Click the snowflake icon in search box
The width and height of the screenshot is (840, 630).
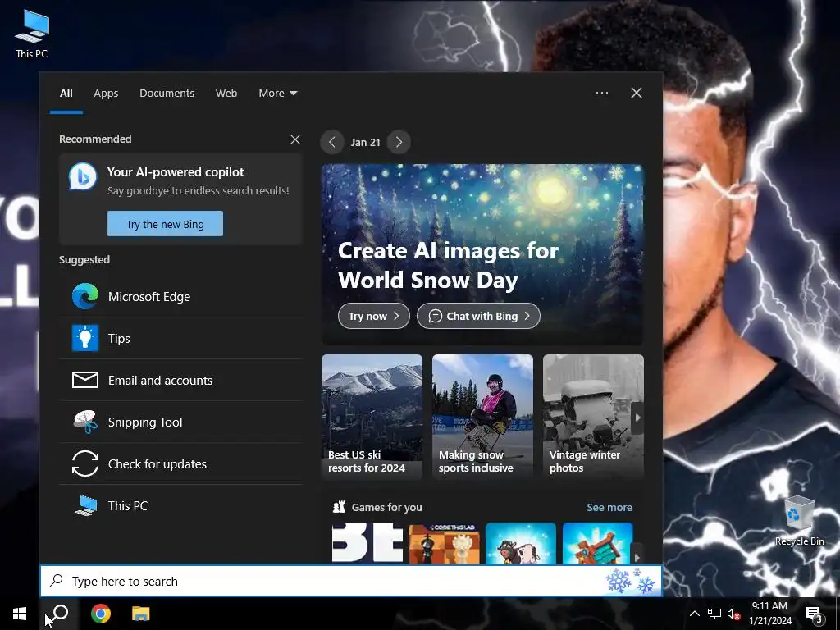click(x=630, y=582)
